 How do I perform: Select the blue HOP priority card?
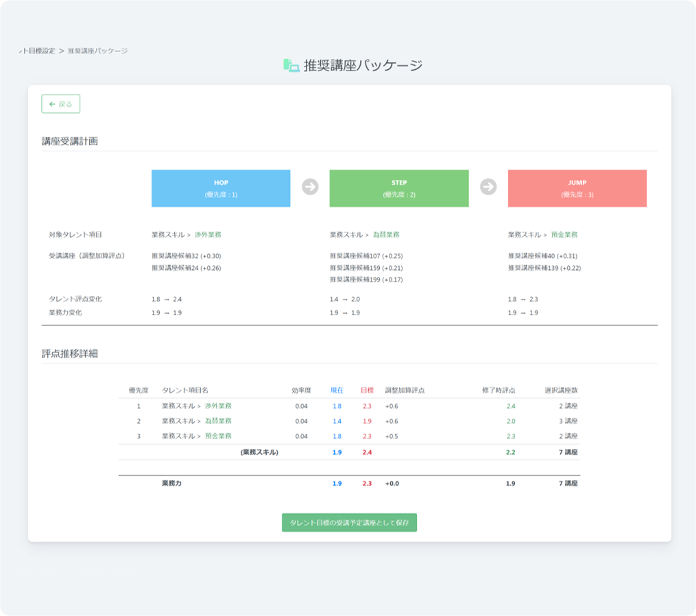pos(221,188)
